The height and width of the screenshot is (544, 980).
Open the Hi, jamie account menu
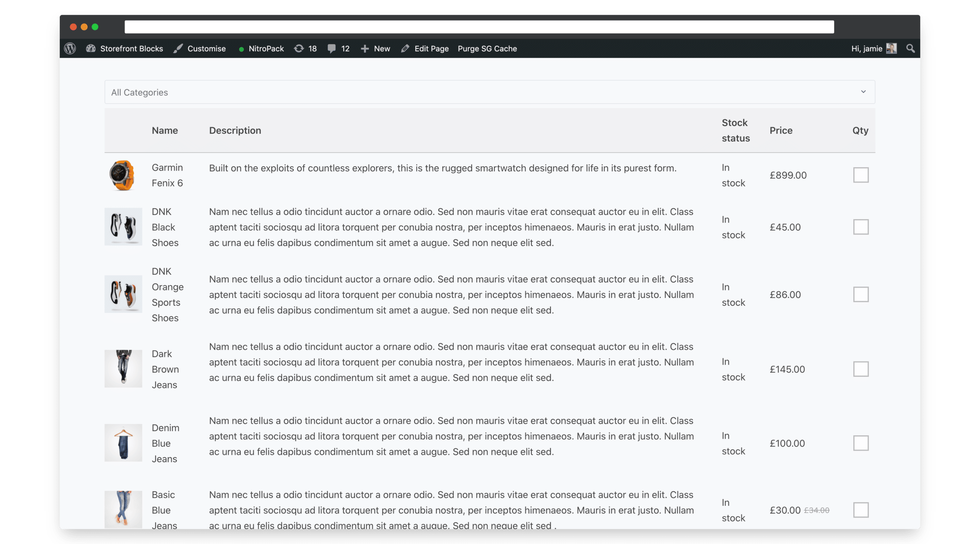click(x=874, y=49)
